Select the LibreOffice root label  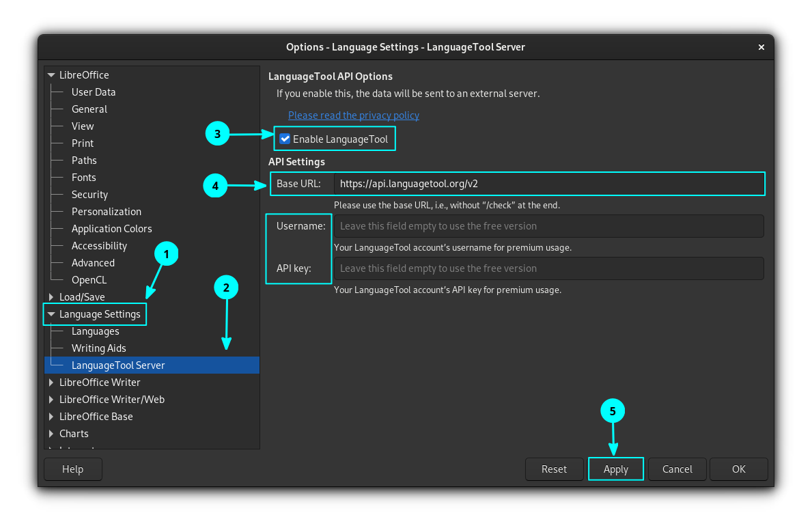tap(85, 75)
